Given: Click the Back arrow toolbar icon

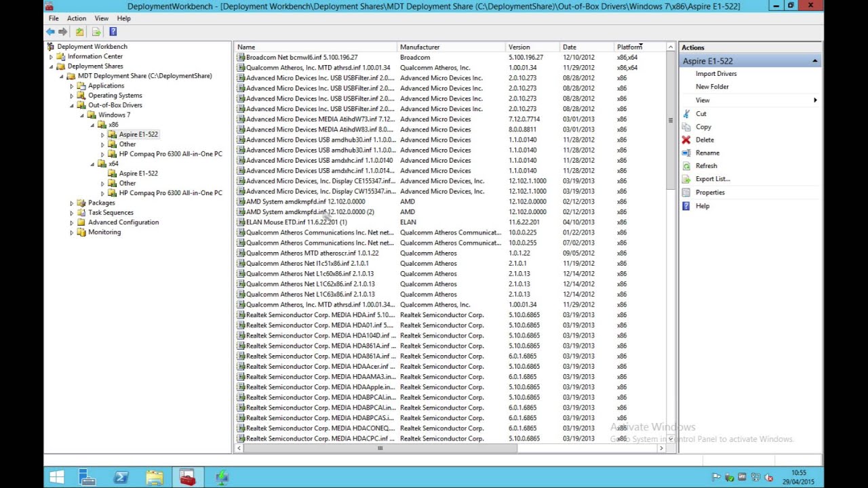Looking at the screenshot, I should [50, 32].
